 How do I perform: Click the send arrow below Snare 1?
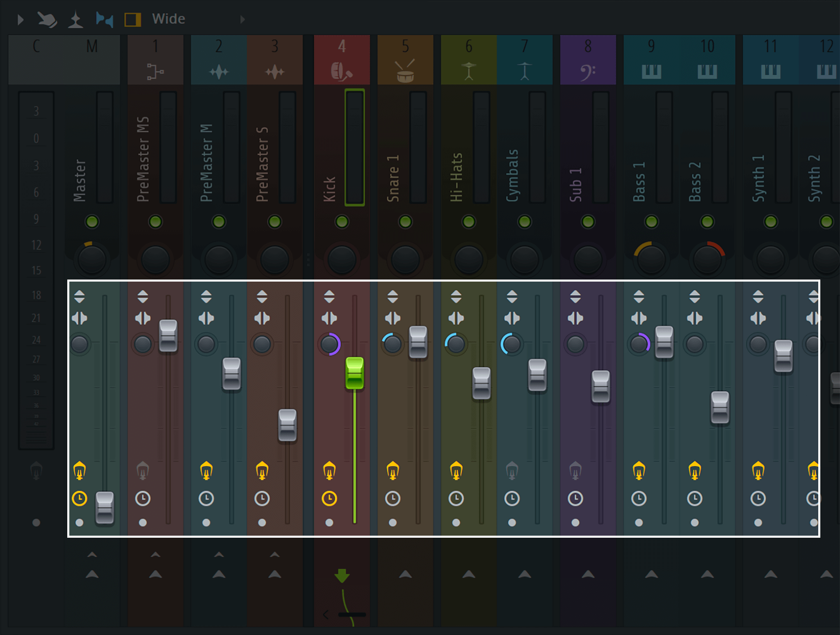click(405, 574)
